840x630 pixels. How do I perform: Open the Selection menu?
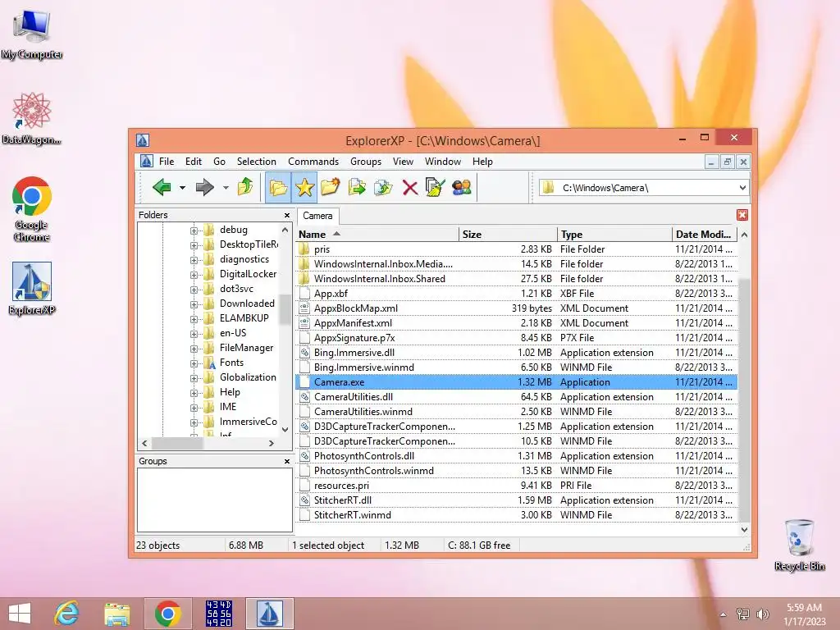(257, 162)
